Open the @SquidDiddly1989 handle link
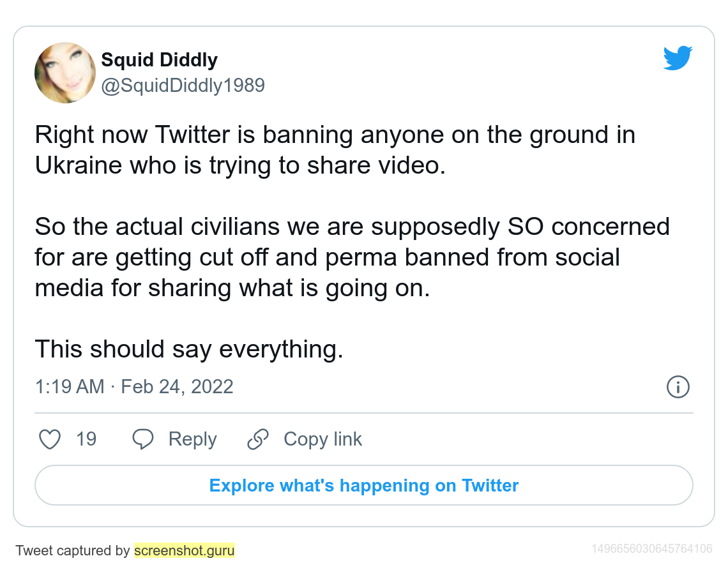 point(183,86)
